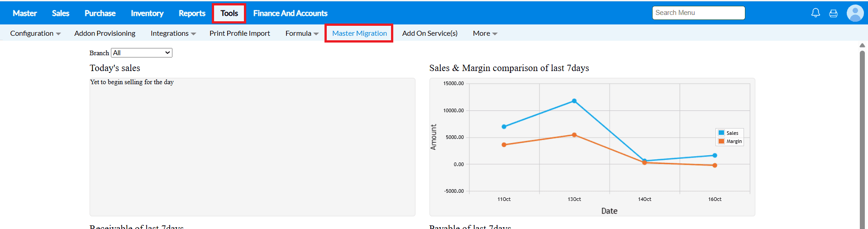Expand the Integrations dropdown

pos(173,33)
